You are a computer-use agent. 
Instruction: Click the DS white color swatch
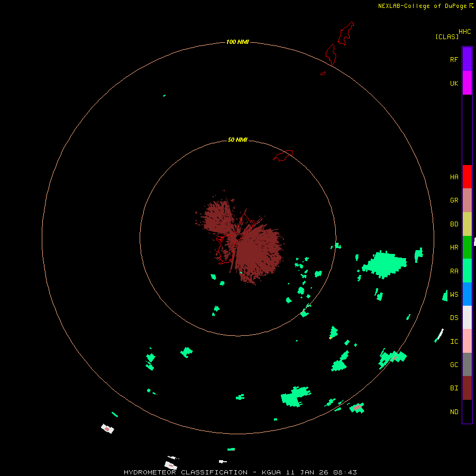point(467,317)
